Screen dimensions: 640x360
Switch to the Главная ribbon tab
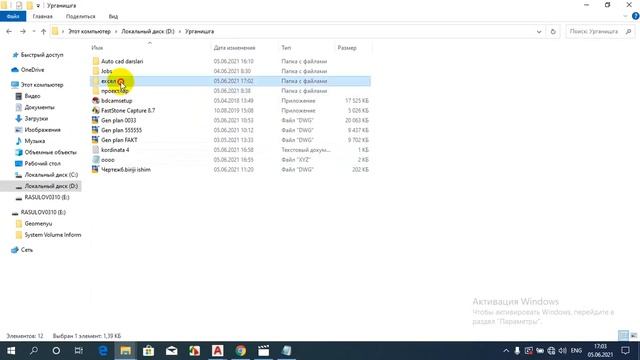pyautogui.click(x=42, y=16)
